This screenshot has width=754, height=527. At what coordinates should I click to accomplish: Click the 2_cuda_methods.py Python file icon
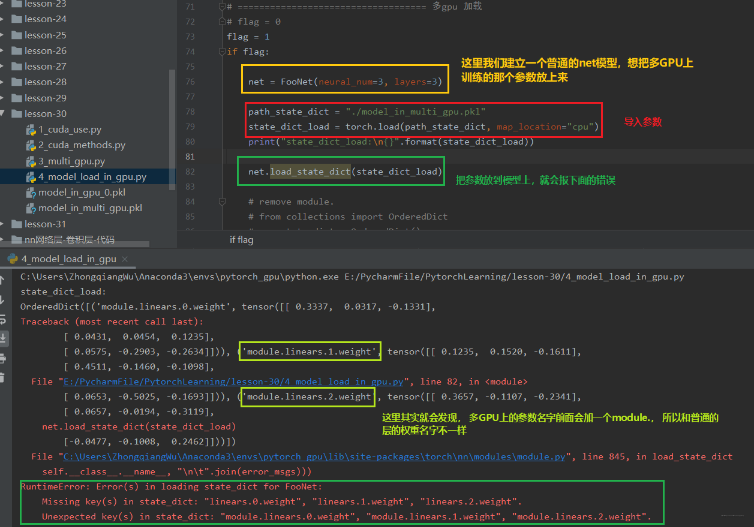tap(31, 145)
